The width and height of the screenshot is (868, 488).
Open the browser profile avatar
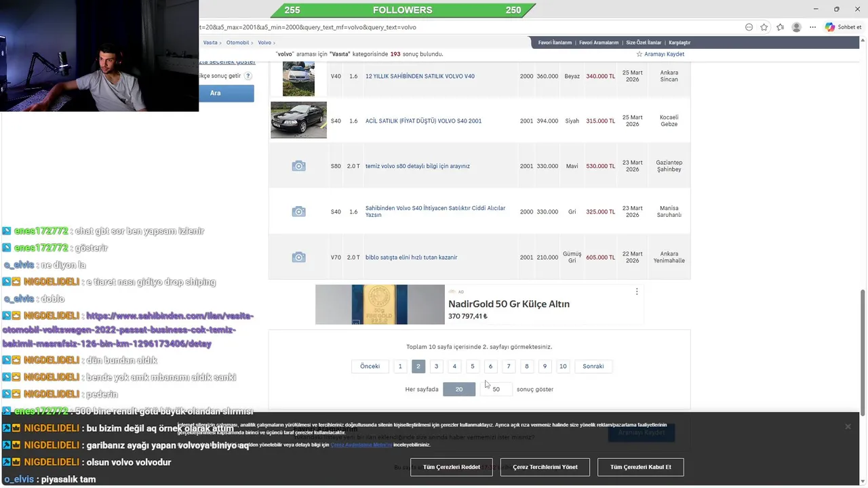coord(797,27)
